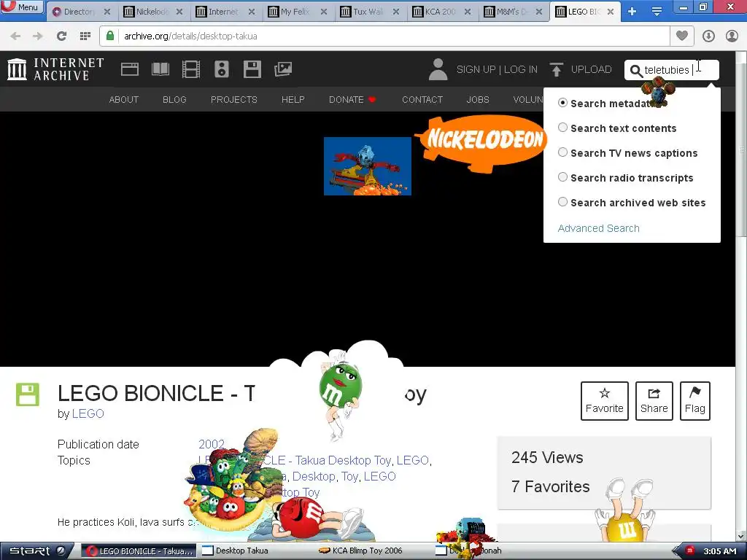The height and width of the screenshot is (560, 747).
Task: Bookmark page with heart icon
Action: pyautogui.click(x=682, y=36)
